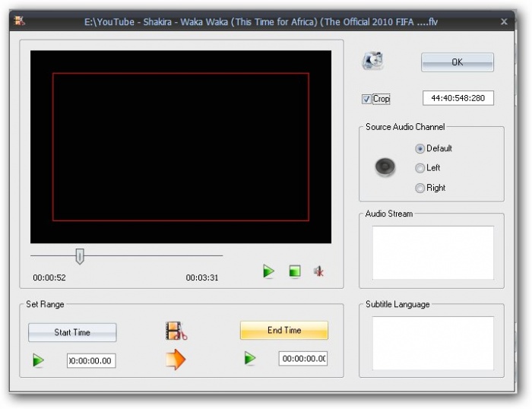Click the Subtitle Language list box

(x=433, y=343)
